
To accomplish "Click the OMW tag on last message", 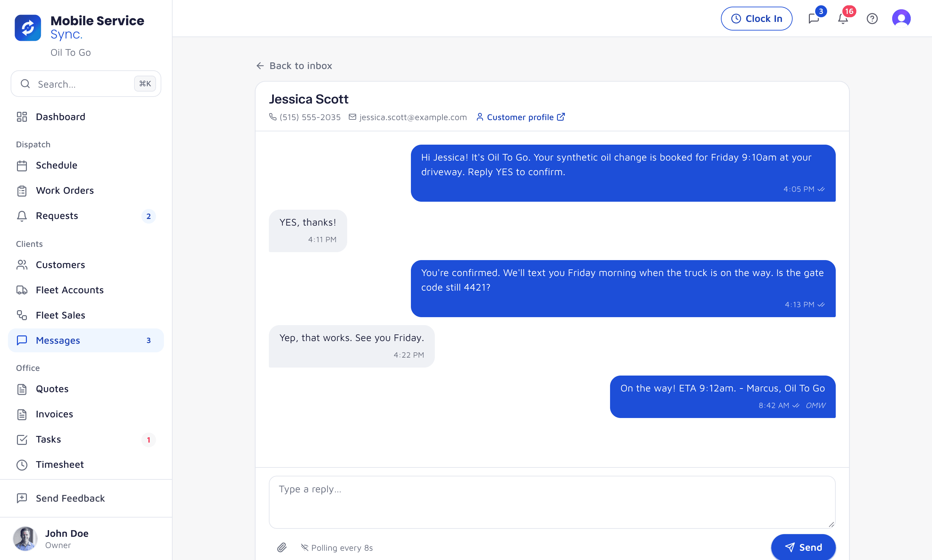I will 815,406.
